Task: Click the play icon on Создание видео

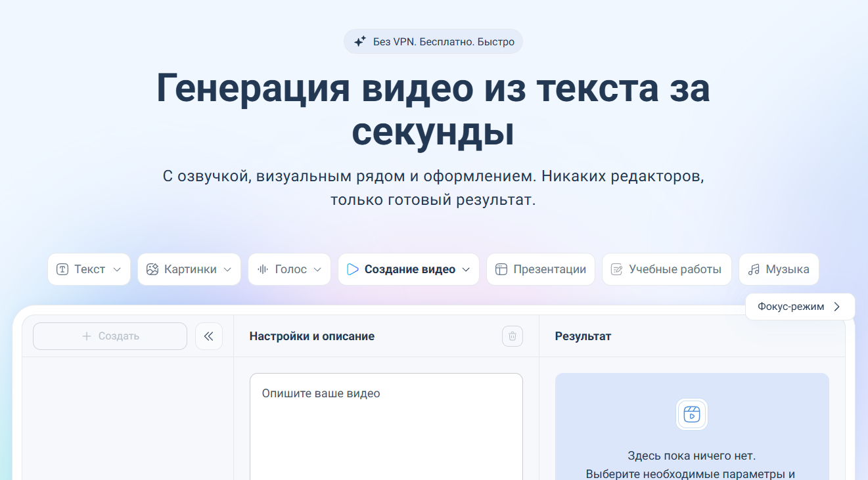Action: click(x=353, y=269)
